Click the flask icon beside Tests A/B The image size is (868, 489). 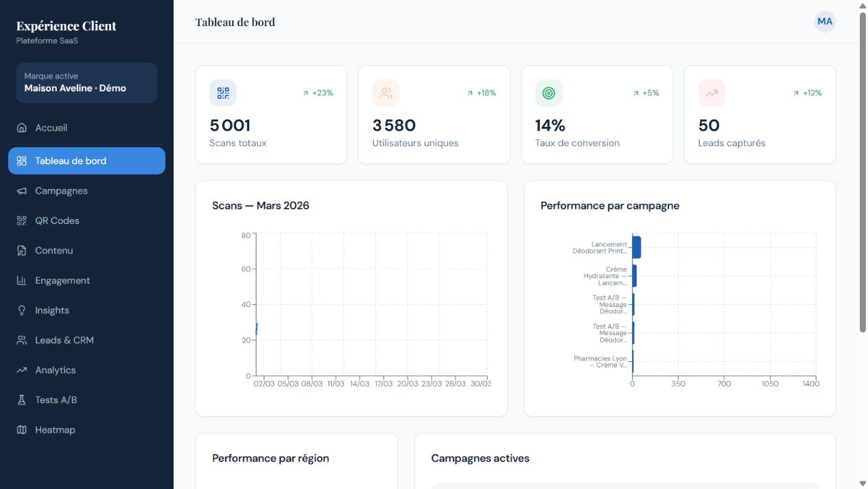(22, 400)
